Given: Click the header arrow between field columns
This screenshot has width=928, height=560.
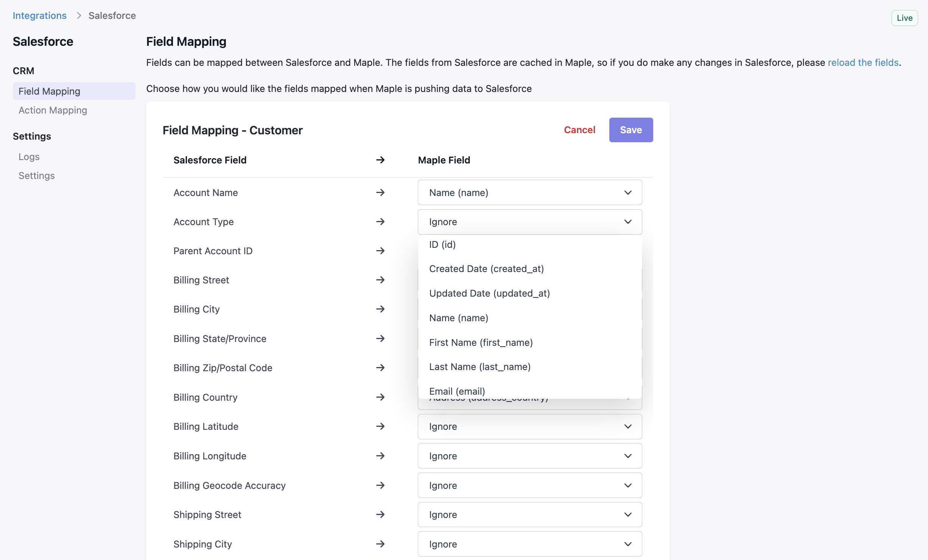Looking at the screenshot, I should (x=380, y=160).
